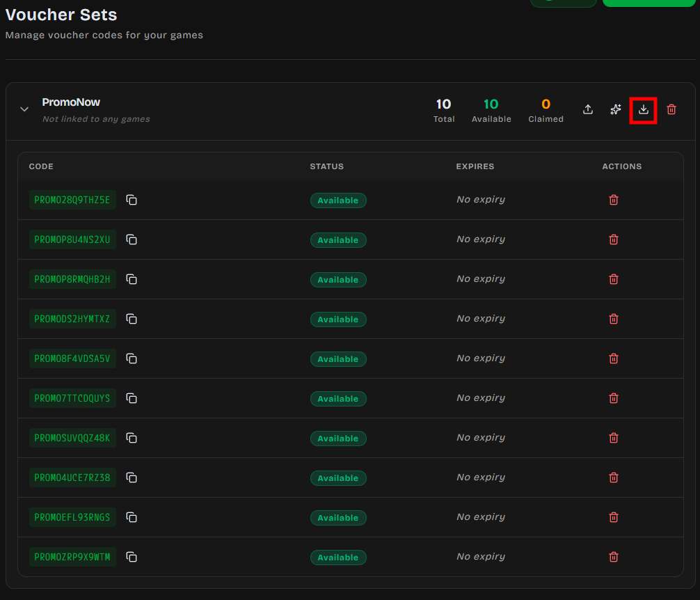This screenshot has height=600, width=700.
Task: Delete voucher PROMO8F4VDSA5V
Action: [614, 358]
